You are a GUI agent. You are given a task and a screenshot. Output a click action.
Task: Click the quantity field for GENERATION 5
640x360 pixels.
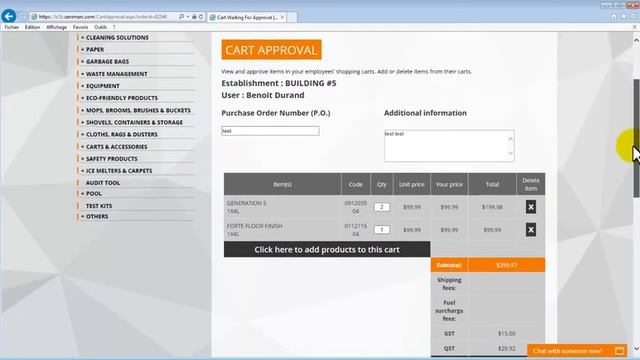(382, 207)
